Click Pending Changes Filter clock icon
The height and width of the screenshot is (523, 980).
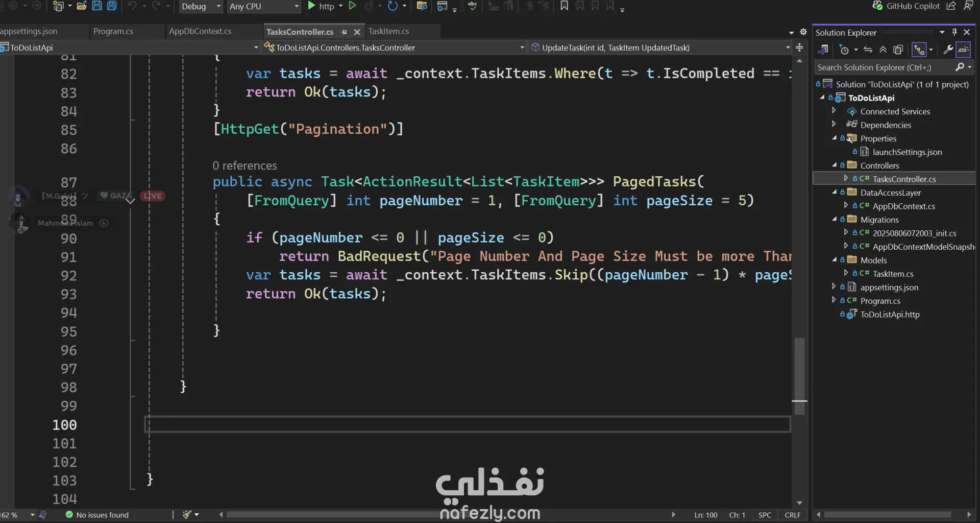[x=844, y=50]
